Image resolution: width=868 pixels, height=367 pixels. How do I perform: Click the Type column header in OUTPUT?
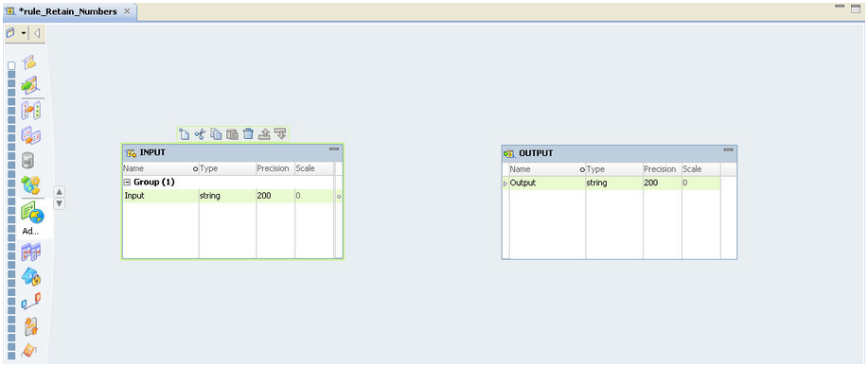[x=614, y=169]
